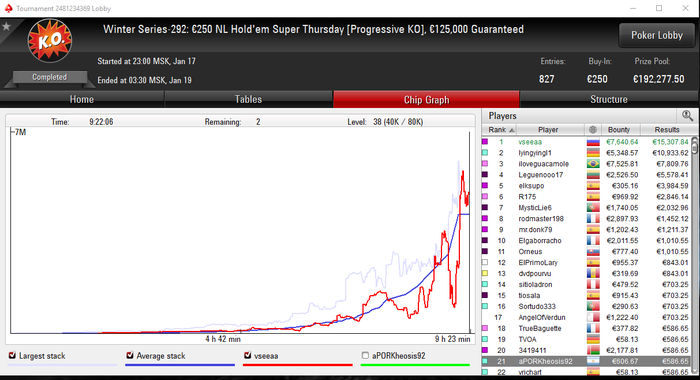Select player row AngelOfVerdun

pos(587,317)
